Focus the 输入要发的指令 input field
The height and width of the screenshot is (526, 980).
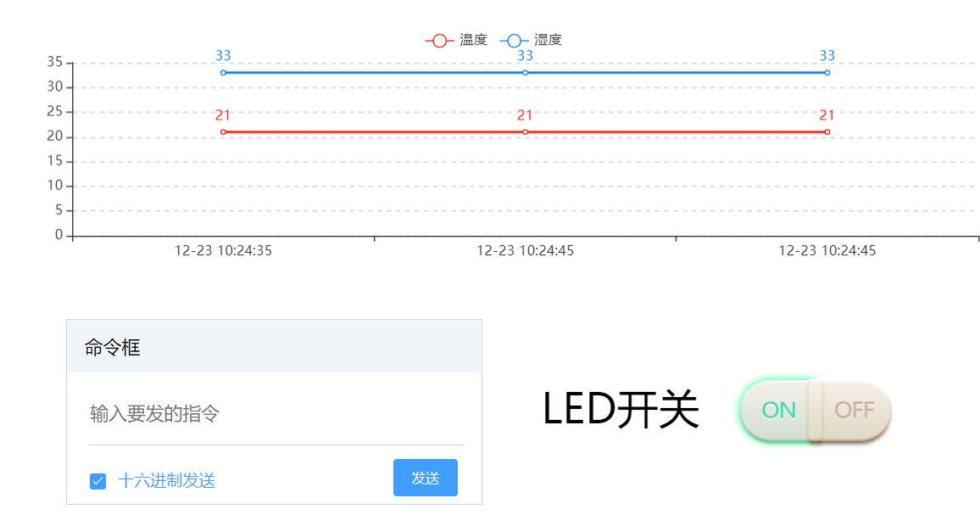[276, 414]
